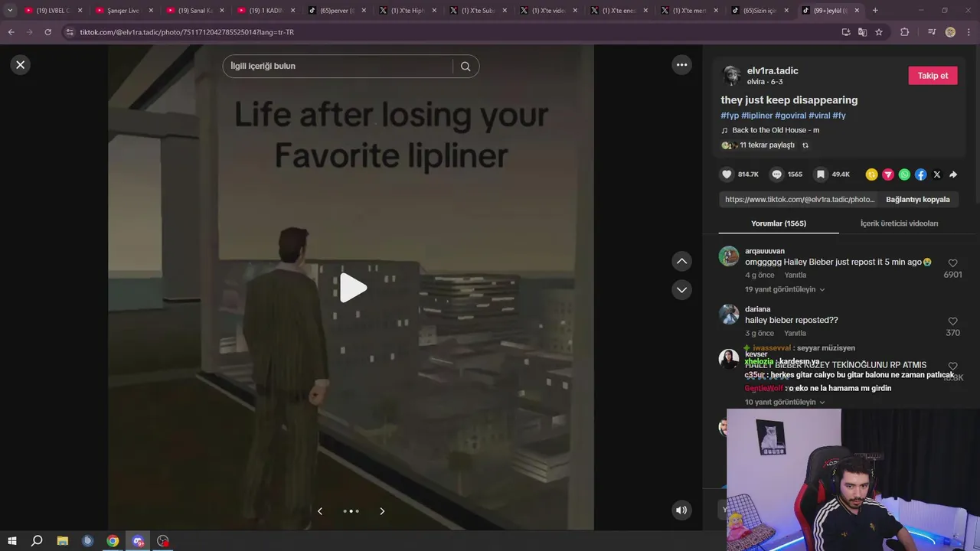
Task: Open the three-dots more options menu
Action: pos(681,65)
